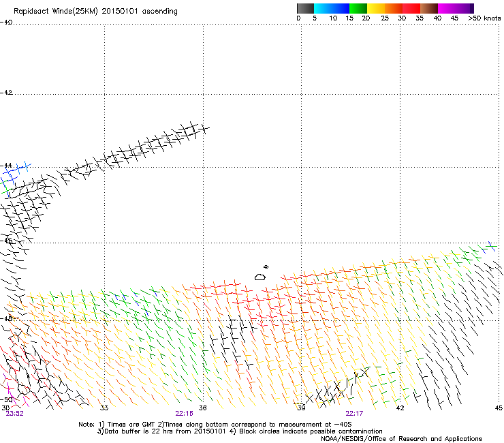The width and height of the screenshot is (504, 443).
Task: Click the red 30-35 knots legend segment
Action: tap(411, 8)
